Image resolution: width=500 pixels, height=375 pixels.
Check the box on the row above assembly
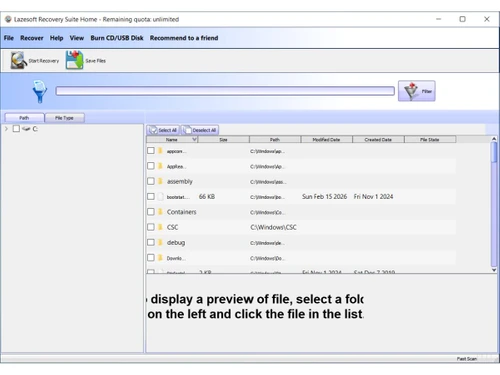click(151, 166)
